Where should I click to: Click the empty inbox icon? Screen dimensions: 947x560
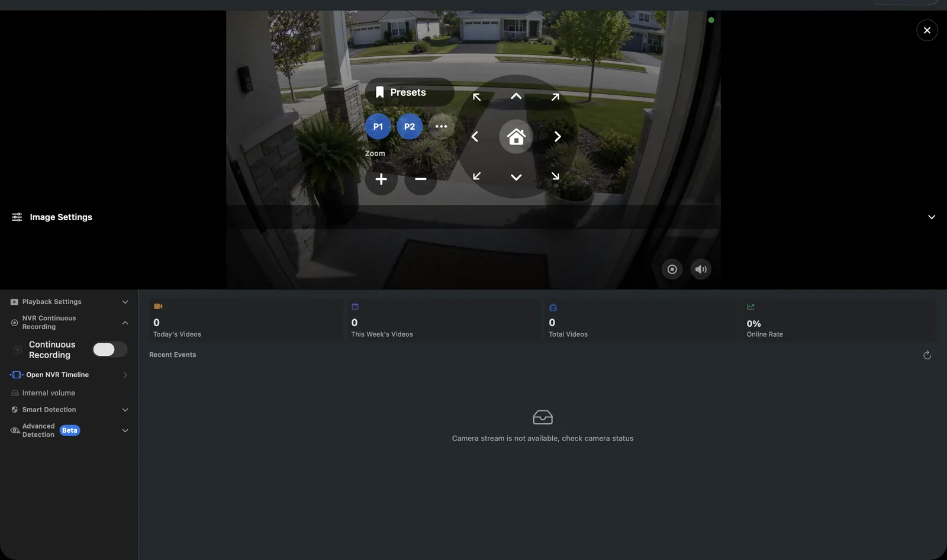click(543, 417)
